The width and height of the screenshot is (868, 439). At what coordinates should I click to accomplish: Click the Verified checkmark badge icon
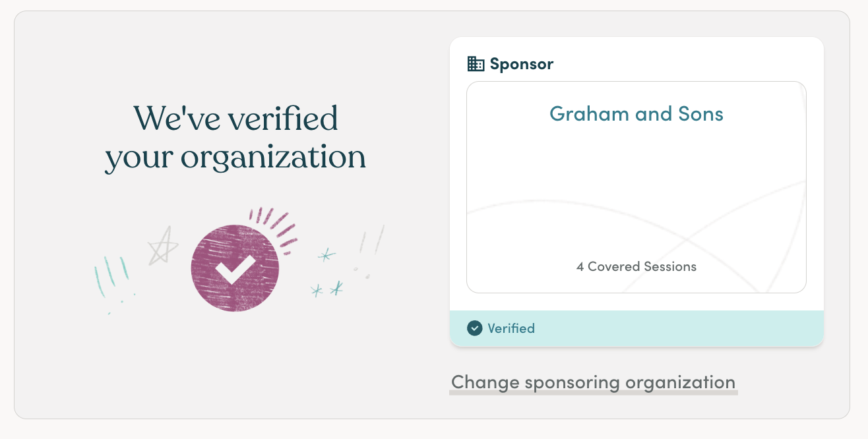475,328
